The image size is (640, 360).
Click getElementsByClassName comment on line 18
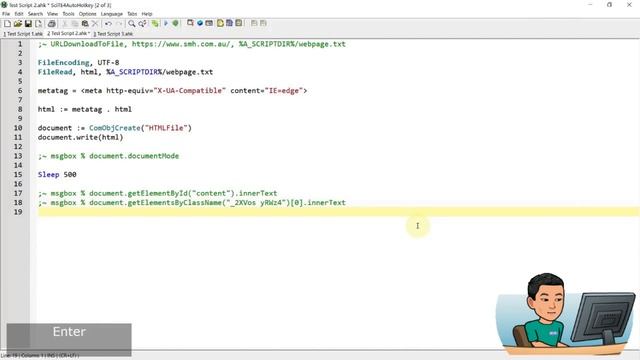(x=191, y=202)
